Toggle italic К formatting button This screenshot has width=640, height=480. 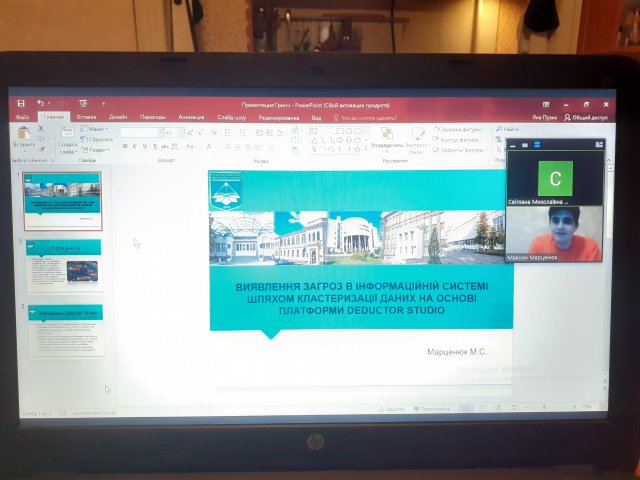tap(135, 146)
